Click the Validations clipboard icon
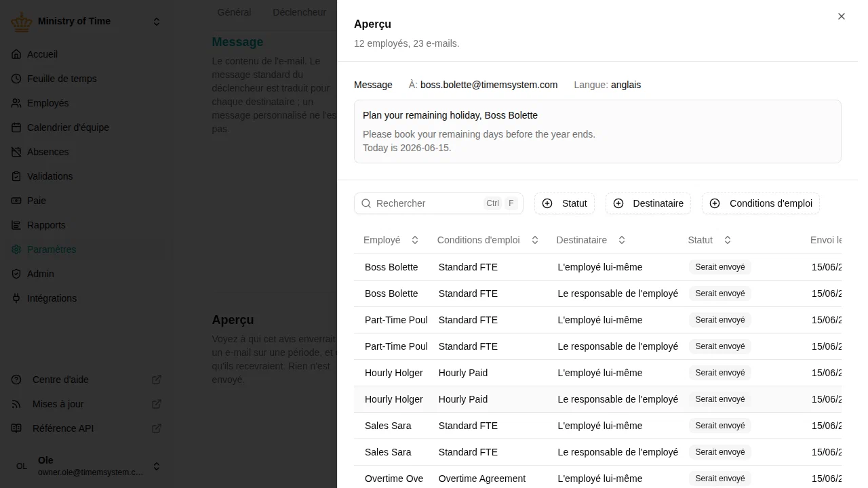The height and width of the screenshot is (488, 868). (16, 176)
